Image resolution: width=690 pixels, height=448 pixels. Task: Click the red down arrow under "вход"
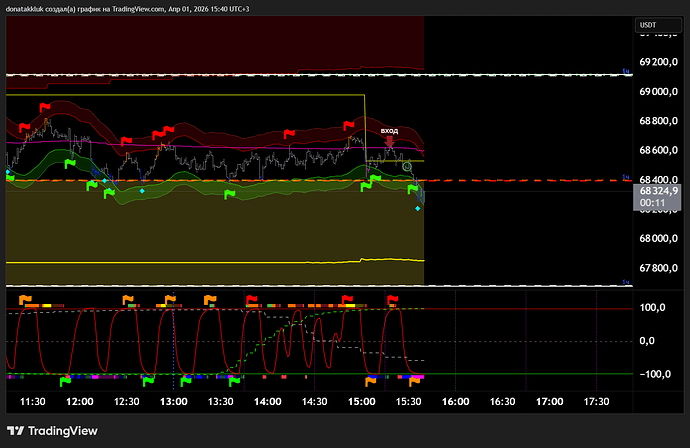(x=389, y=141)
